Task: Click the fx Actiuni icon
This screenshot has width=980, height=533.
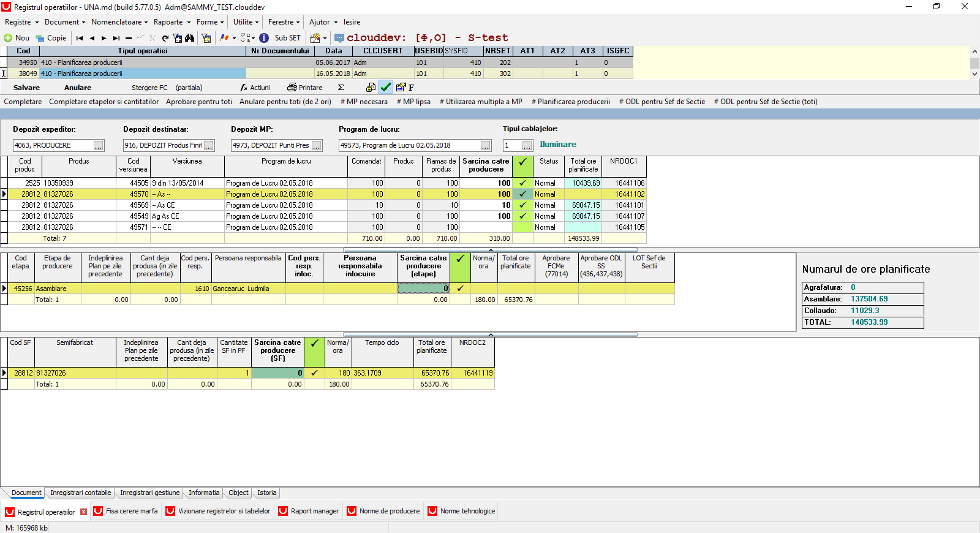Action: 244,88
